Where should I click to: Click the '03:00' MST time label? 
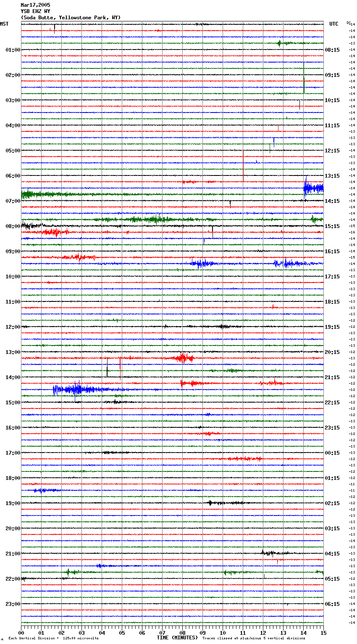coord(13,100)
